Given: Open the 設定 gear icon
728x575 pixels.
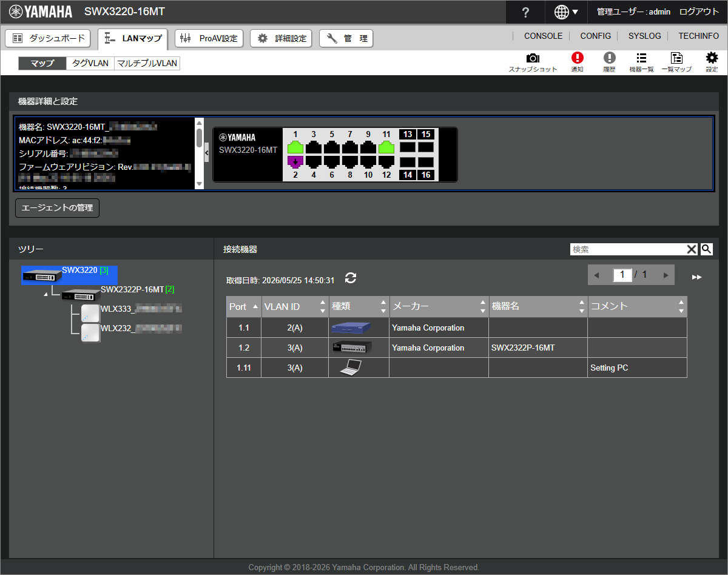Looking at the screenshot, I should click(x=712, y=62).
